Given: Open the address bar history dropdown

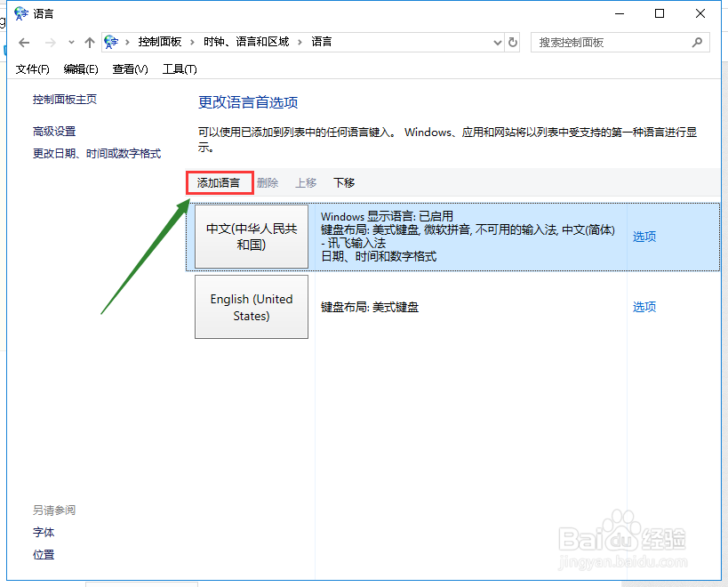Looking at the screenshot, I should pyautogui.click(x=498, y=42).
